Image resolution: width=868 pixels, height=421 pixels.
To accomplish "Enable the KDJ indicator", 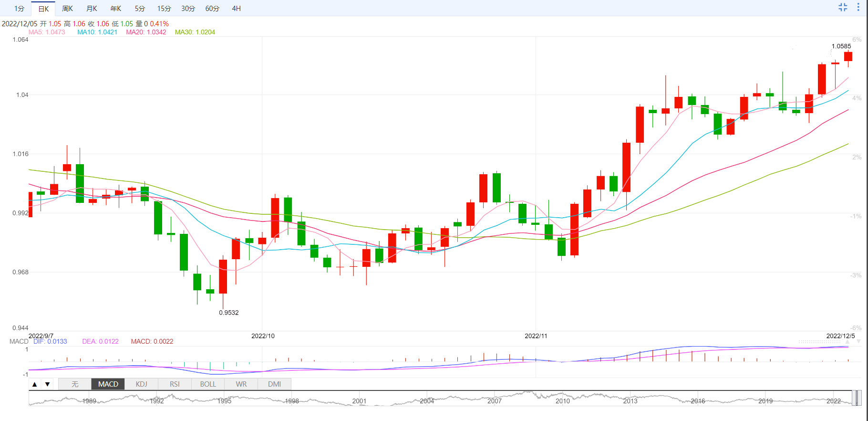I will 141,384.
